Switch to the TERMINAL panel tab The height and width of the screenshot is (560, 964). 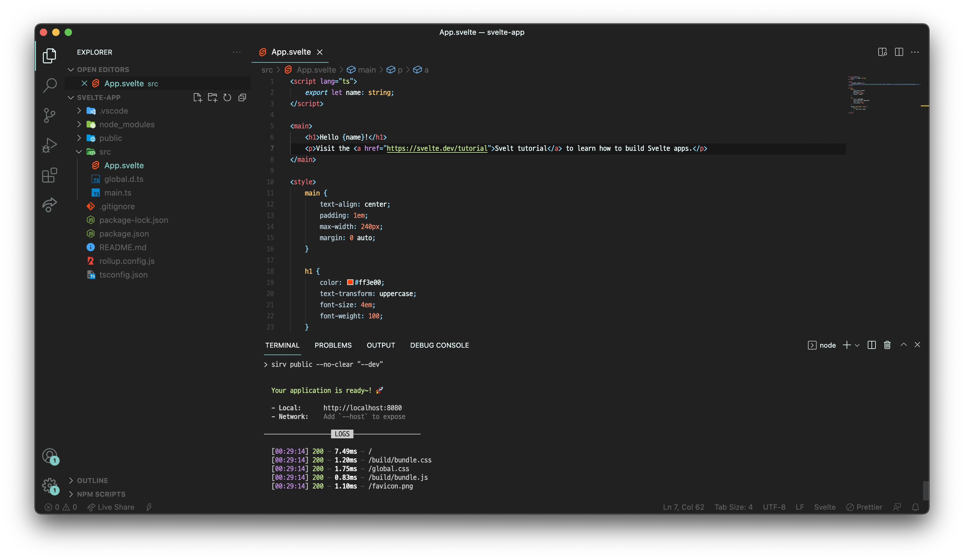[282, 345]
